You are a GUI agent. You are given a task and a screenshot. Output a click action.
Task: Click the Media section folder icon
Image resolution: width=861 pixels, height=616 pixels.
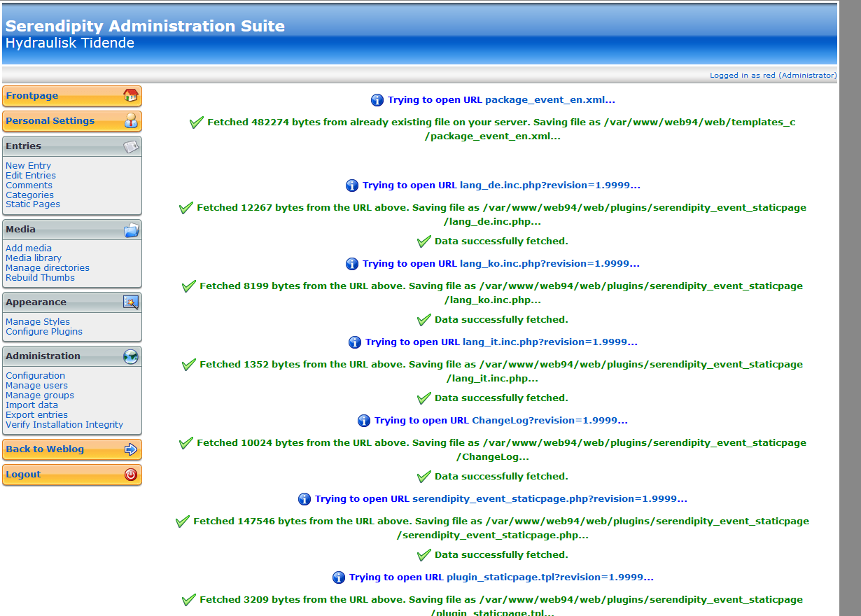click(x=131, y=230)
